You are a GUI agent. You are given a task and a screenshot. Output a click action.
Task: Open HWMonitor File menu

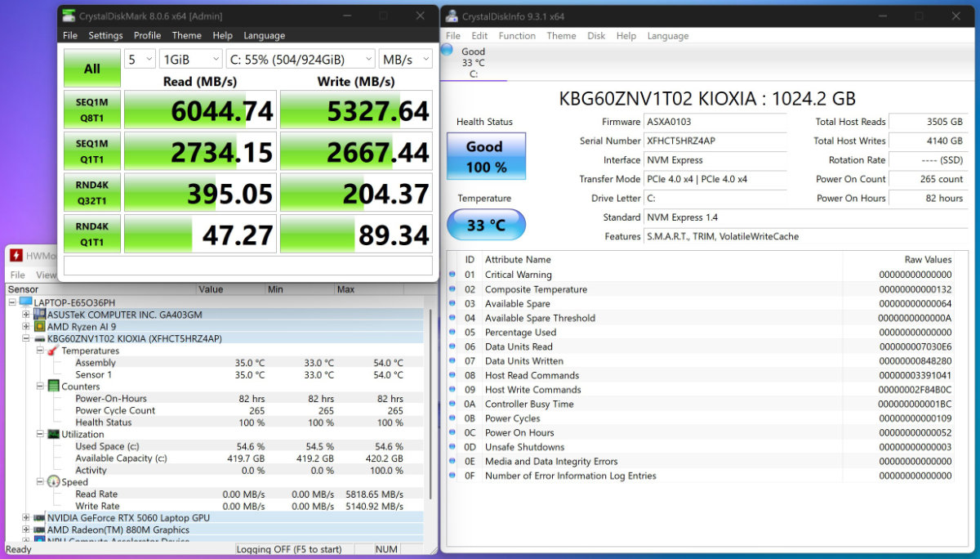tap(17, 275)
